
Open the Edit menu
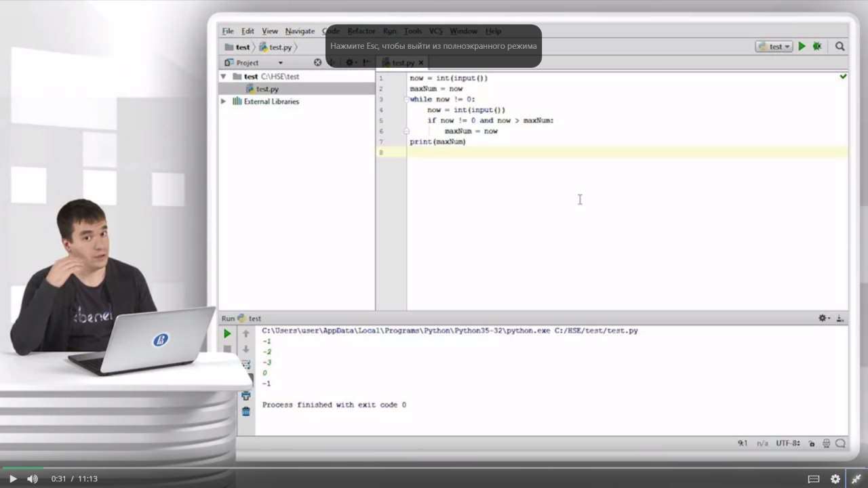click(x=248, y=31)
